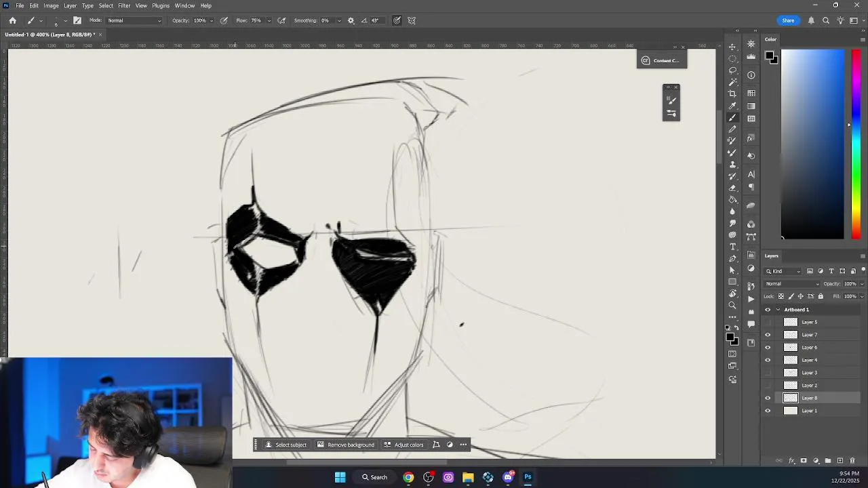Open the Window menu
The width and height of the screenshot is (868, 488).
[x=184, y=5]
